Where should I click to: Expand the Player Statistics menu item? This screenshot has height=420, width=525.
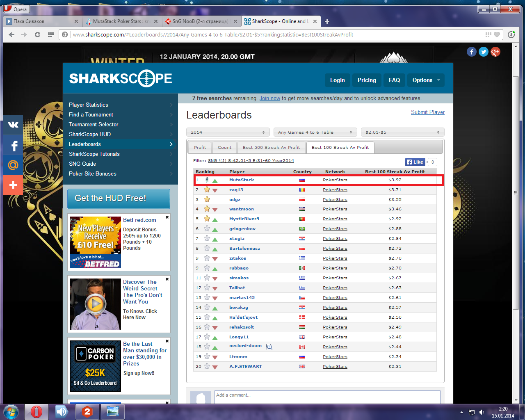pyautogui.click(x=120, y=105)
